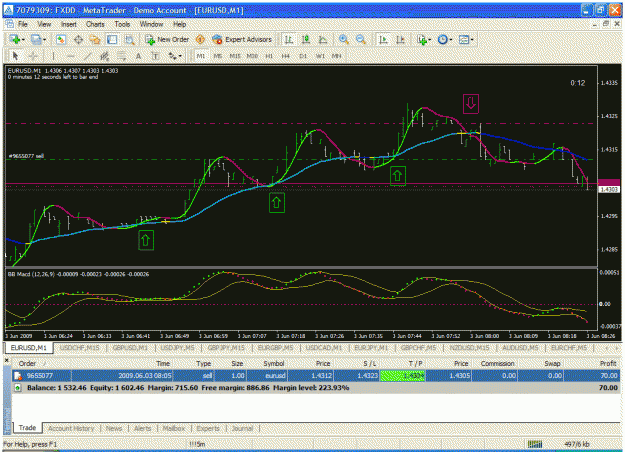Screen dimensions: 625x452
Task: Zoom out on the chart
Action: 360,39
